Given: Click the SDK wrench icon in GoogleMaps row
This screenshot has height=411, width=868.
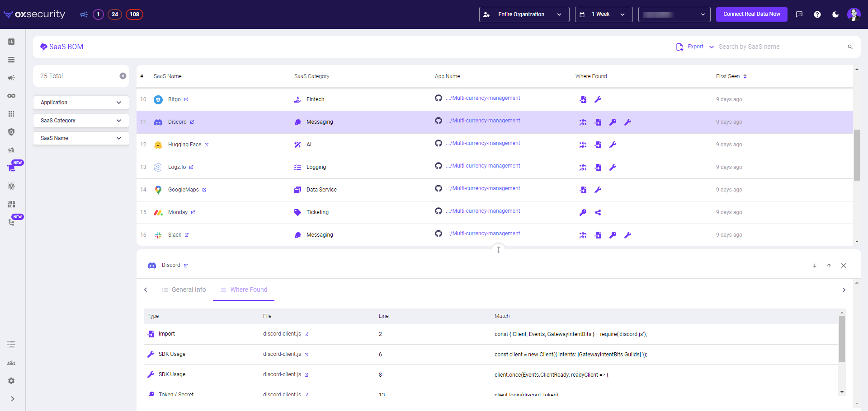Looking at the screenshot, I should [x=598, y=190].
